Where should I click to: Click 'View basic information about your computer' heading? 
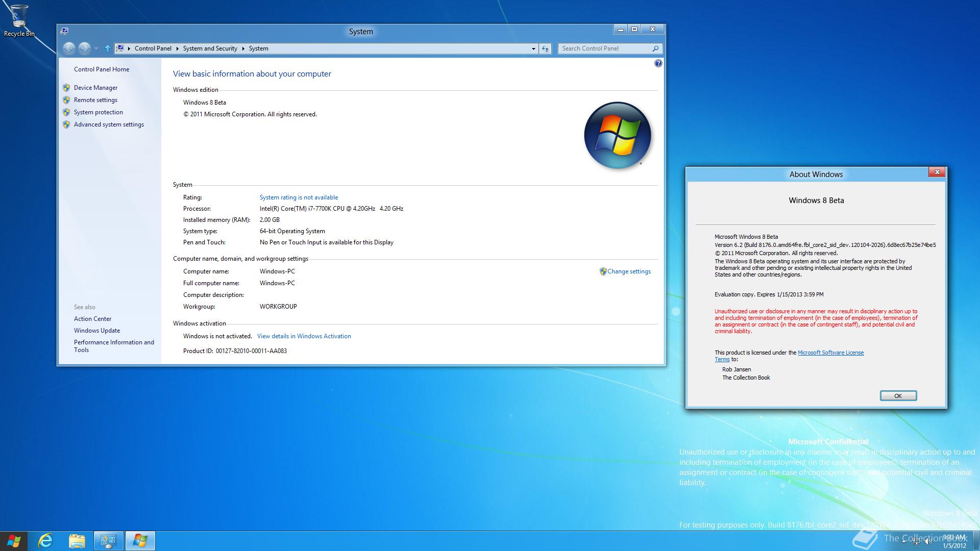(x=252, y=74)
